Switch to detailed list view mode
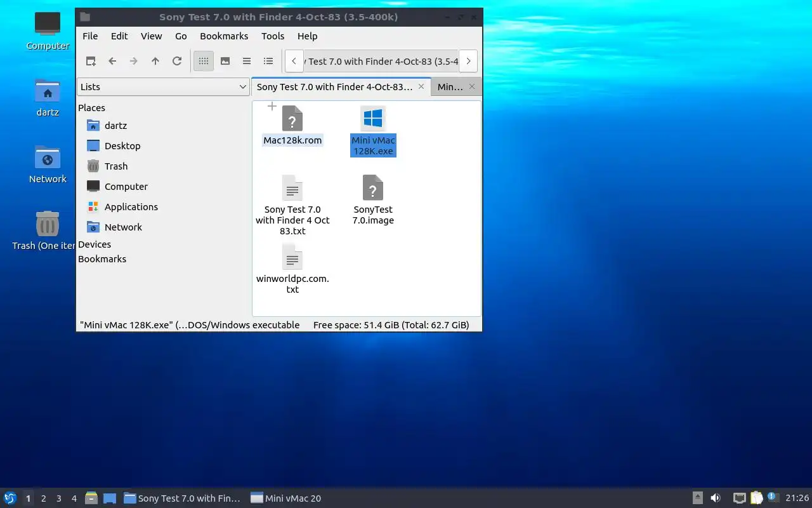This screenshot has width=812, height=508. (268, 61)
